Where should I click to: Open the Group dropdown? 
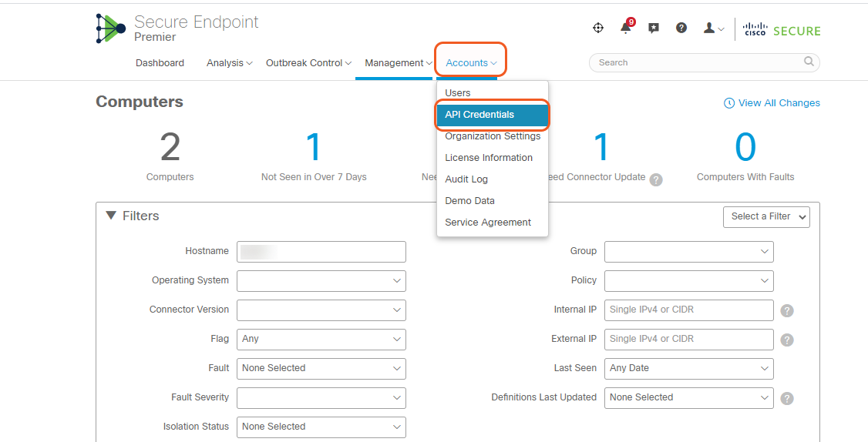pos(688,251)
